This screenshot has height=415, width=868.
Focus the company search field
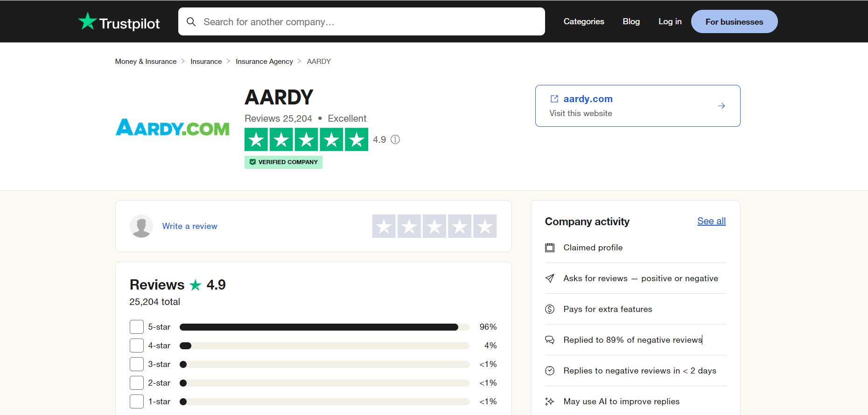[x=369, y=22]
